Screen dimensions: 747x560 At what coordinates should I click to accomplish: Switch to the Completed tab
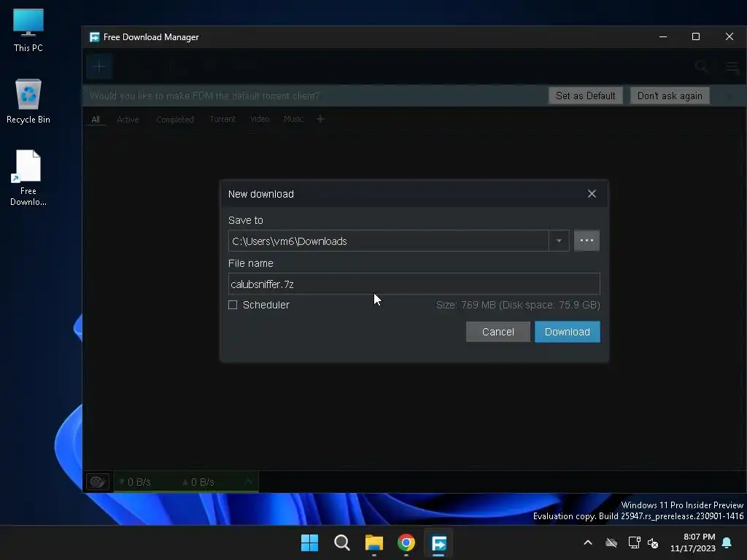click(175, 120)
